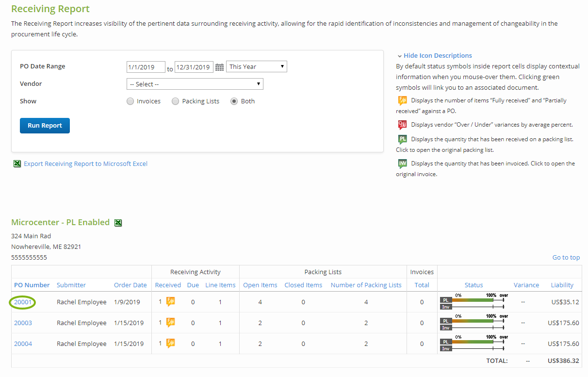Sort by Liability column header
The image size is (588, 377).
(x=562, y=285)
